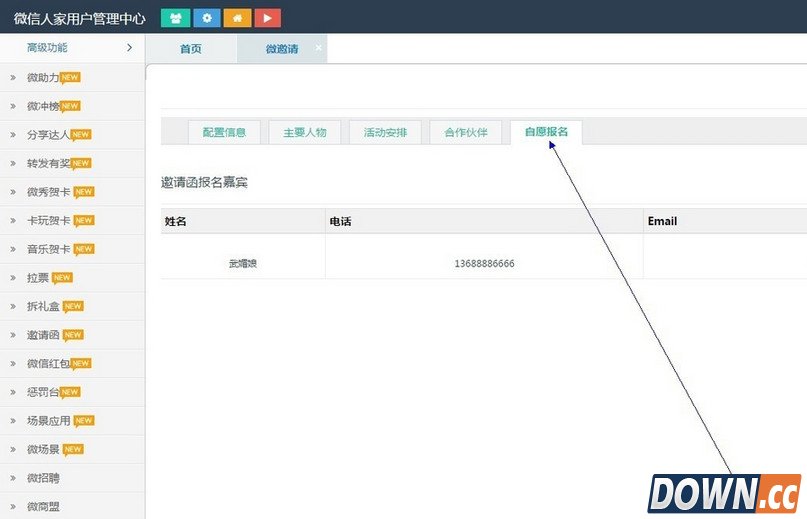Expand arrow beside 场景应用
Screen dimensions: 807x519
[13, 421]
